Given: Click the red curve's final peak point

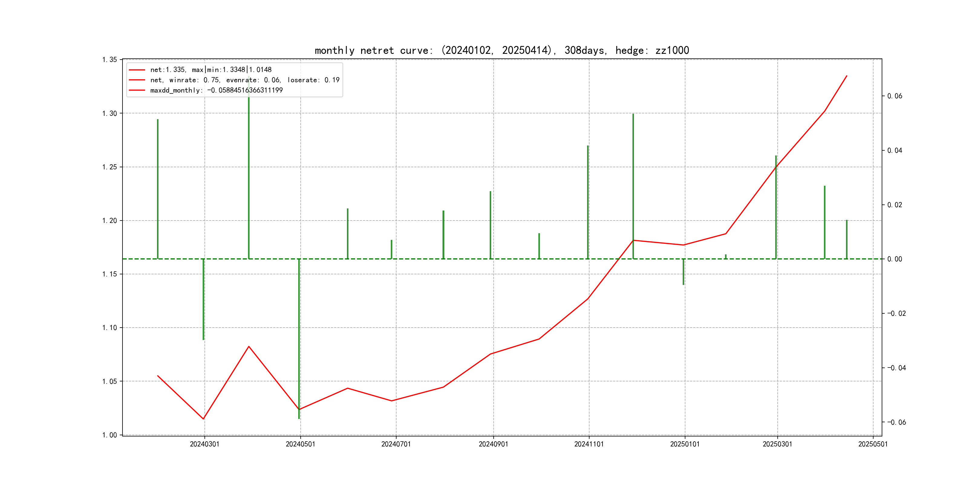Looking at the screenshot, I should (847, 76).
